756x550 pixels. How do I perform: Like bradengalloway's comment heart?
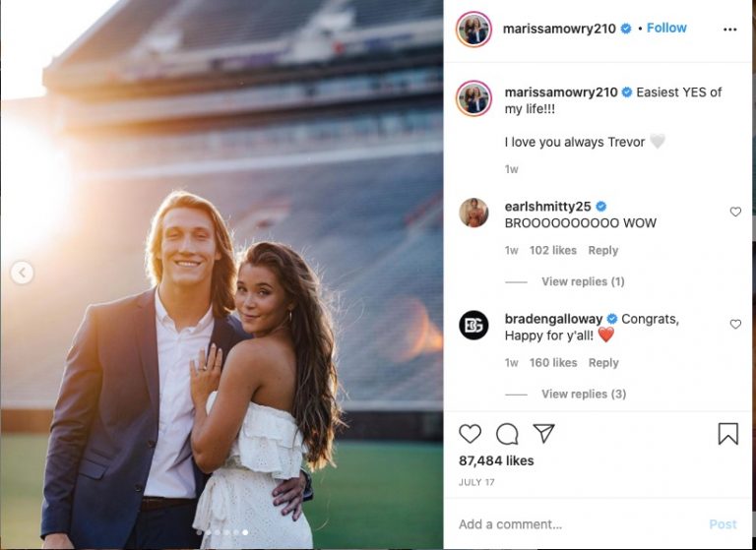tap(735, 325)
